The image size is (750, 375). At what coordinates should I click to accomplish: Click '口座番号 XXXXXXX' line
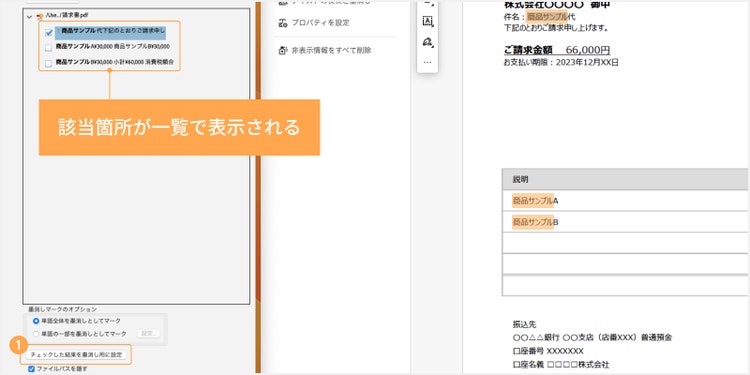point(548,351)
